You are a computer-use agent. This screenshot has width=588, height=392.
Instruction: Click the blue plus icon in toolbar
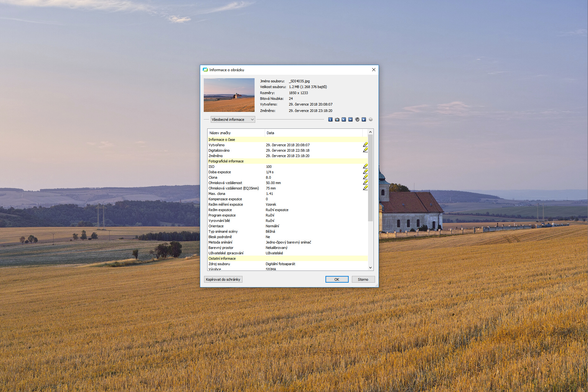coord(364,120)
